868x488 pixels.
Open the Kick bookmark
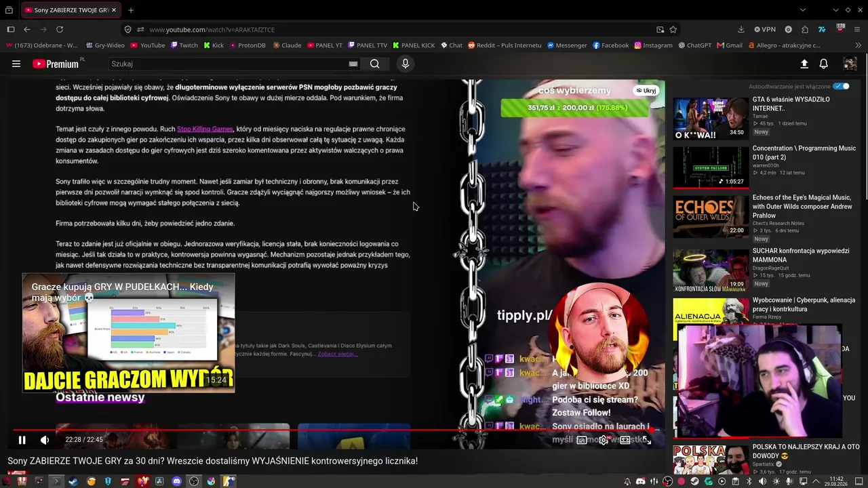tap(213, 45)
